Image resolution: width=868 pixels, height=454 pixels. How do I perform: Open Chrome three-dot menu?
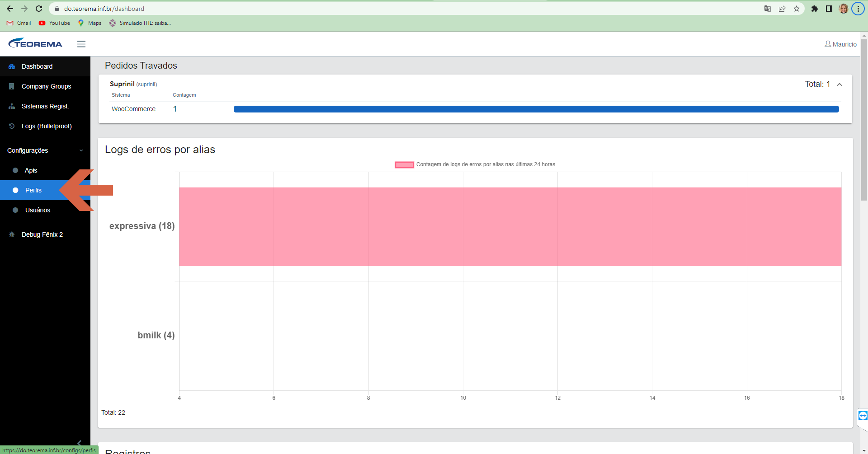coord(858,9)
